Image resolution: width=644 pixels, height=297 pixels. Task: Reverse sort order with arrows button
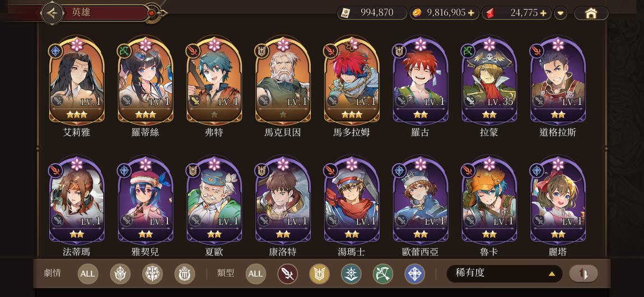(584, 274)
